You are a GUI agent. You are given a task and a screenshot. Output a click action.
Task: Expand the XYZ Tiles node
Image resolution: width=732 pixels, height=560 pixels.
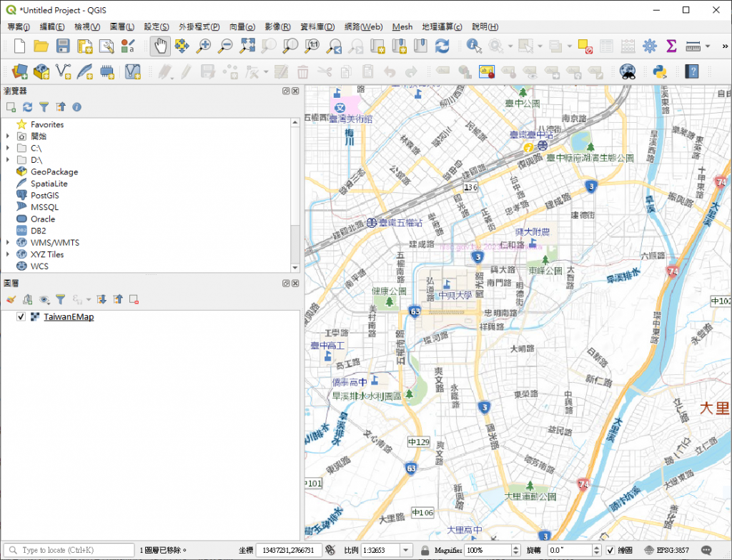pyautogui.click(x=7, y=254)
